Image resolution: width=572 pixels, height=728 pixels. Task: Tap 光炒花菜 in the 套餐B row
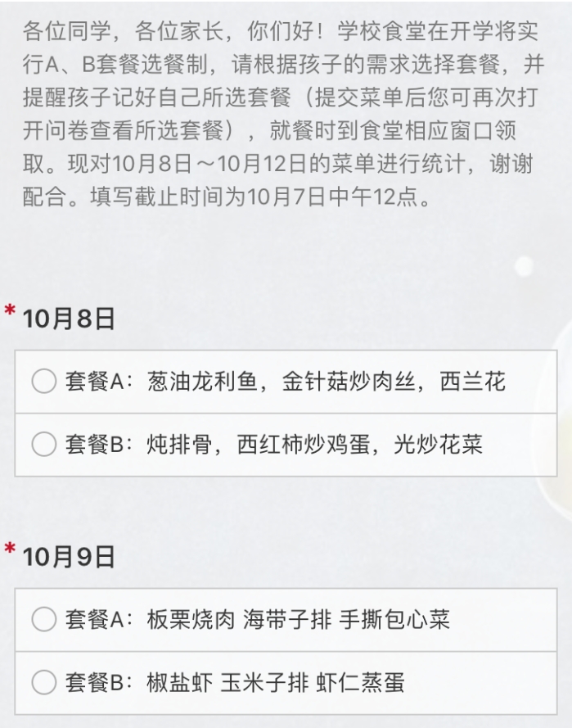[x=439, y=445]
